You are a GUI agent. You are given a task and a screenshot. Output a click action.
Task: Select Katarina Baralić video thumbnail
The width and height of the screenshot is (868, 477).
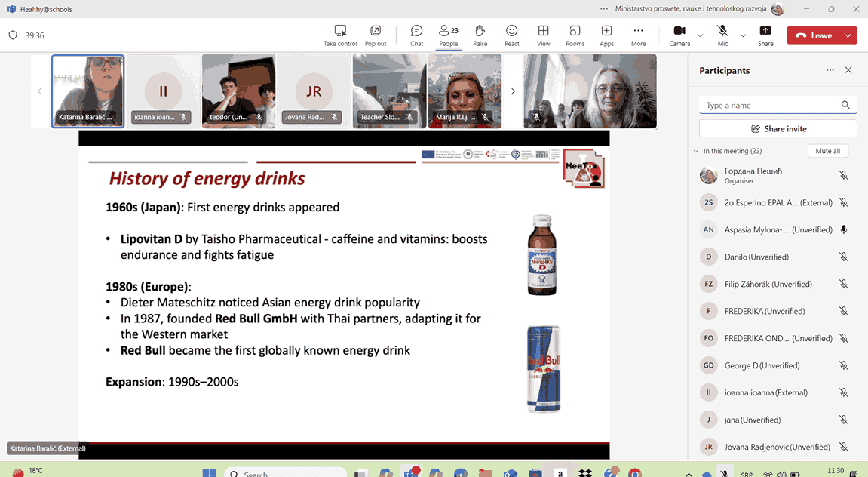88,91
